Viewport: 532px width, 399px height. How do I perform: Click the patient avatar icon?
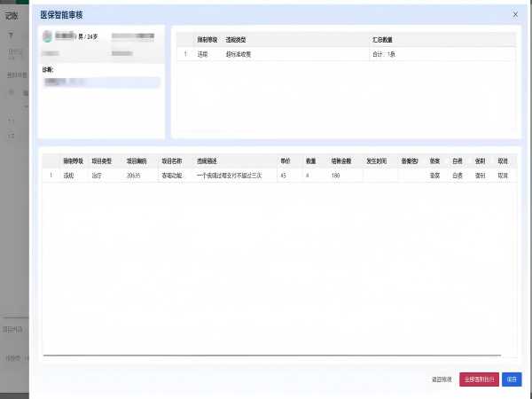point(47,36)
